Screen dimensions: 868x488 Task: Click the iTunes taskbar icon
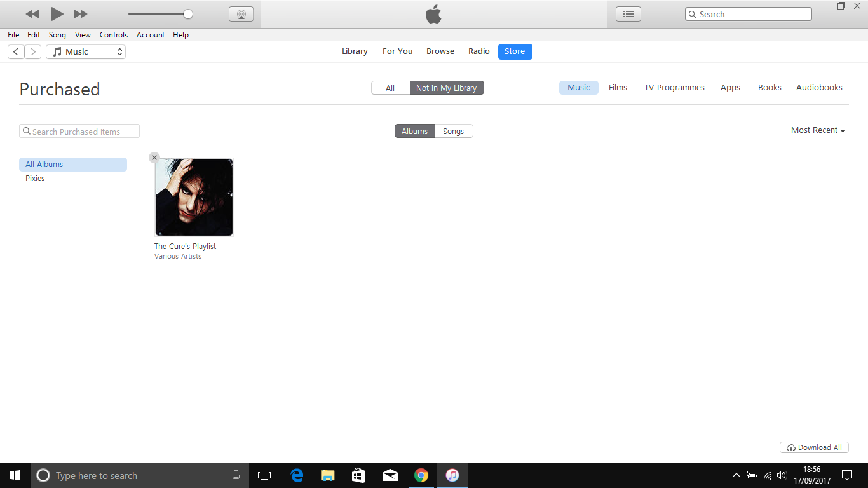click(452, 475)
